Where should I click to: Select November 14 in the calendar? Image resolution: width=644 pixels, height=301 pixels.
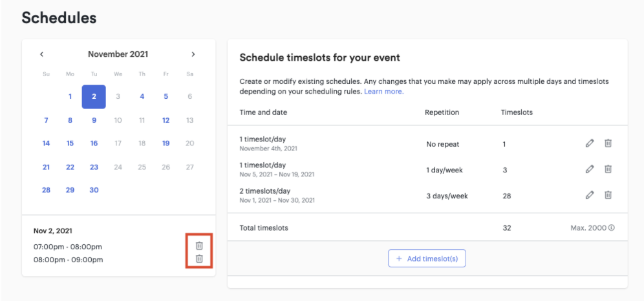pyautogui.click(x=47, y=143)
